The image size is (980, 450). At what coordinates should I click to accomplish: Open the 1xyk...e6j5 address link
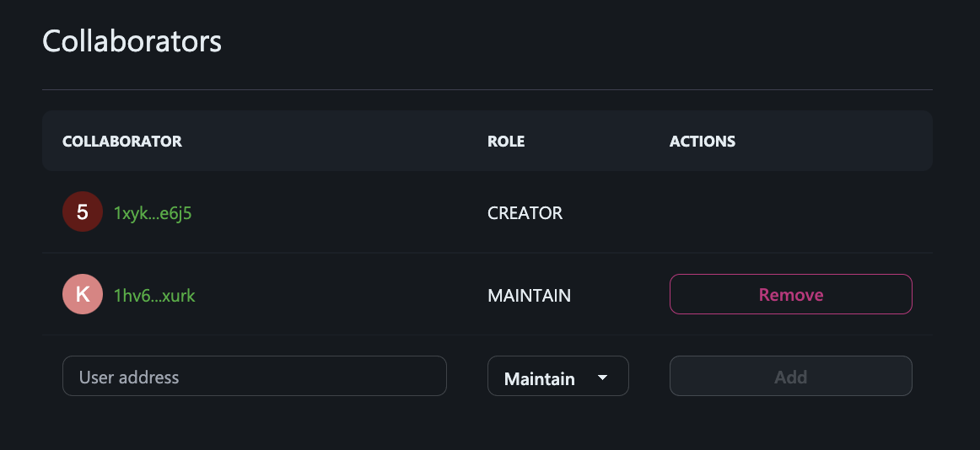153,213
